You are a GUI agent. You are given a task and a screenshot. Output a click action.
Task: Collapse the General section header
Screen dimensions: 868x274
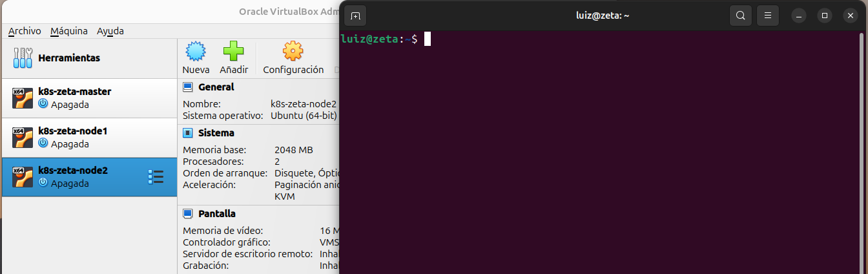[x=216, y=87]
